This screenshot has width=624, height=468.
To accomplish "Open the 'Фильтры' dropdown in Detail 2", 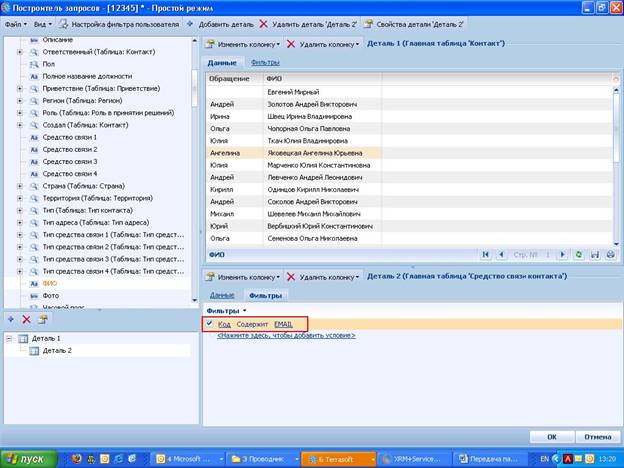I will (x=226, y=311).
